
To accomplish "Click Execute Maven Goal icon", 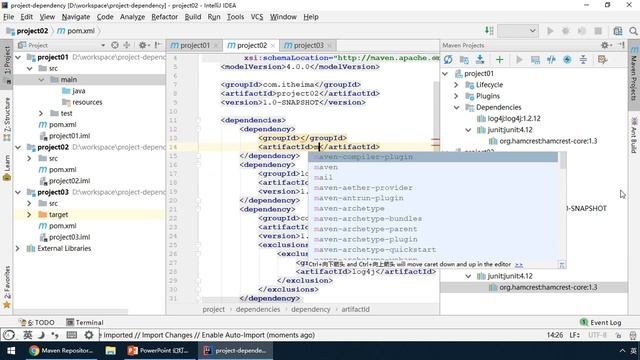I will click(535, 60).
